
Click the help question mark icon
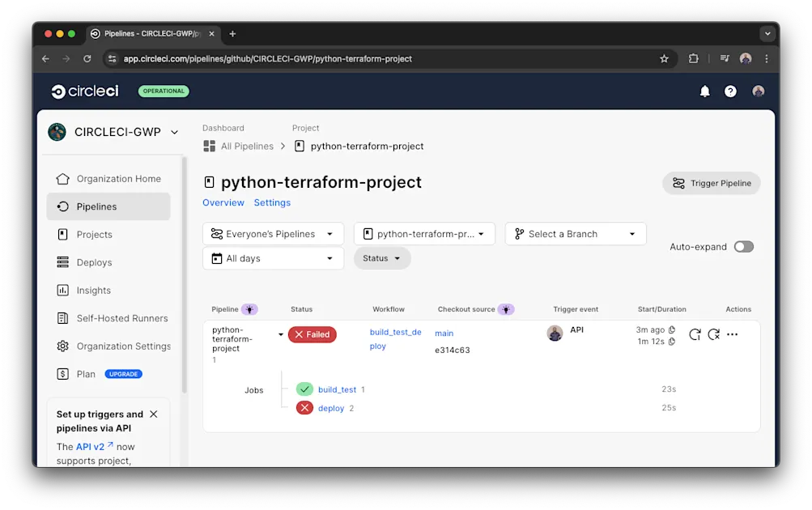(x=730, y=91)
